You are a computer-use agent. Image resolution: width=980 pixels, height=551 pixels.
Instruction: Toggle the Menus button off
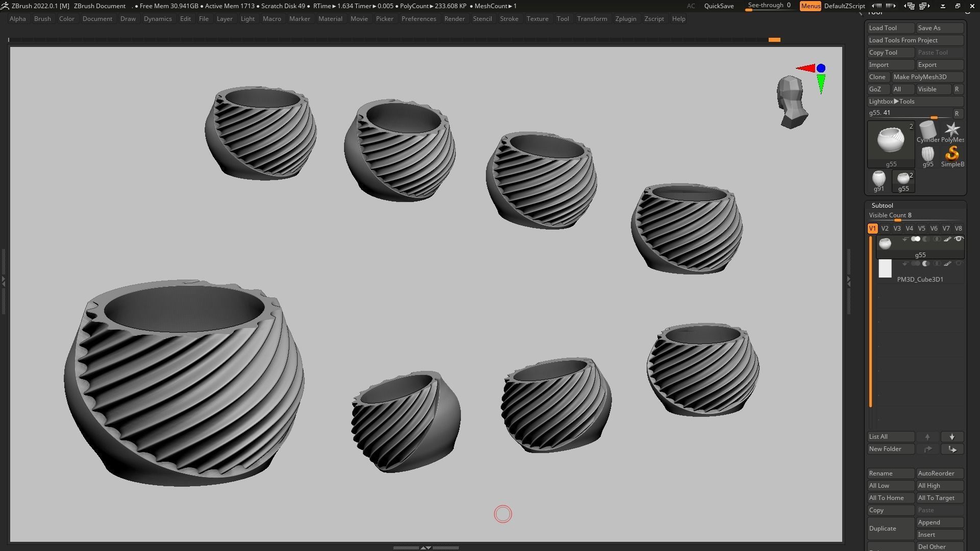point(810,6)
